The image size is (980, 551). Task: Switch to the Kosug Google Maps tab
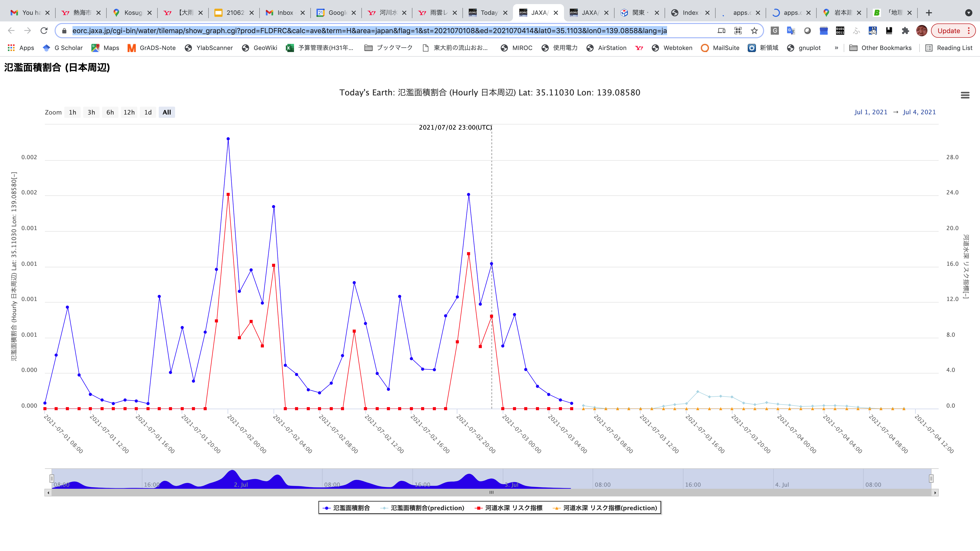132,12
